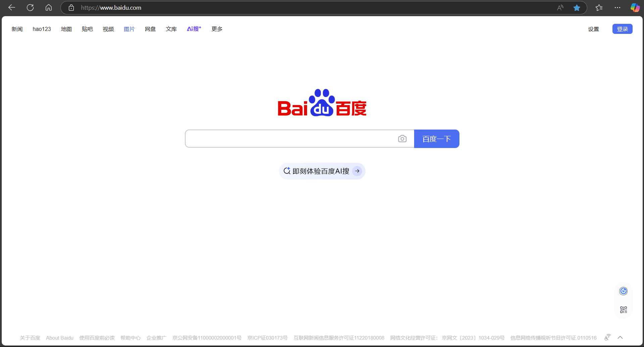This screenshot has width=644, height=347.
Task: Click the 百度一下 search button
Action: click(437, 139)
